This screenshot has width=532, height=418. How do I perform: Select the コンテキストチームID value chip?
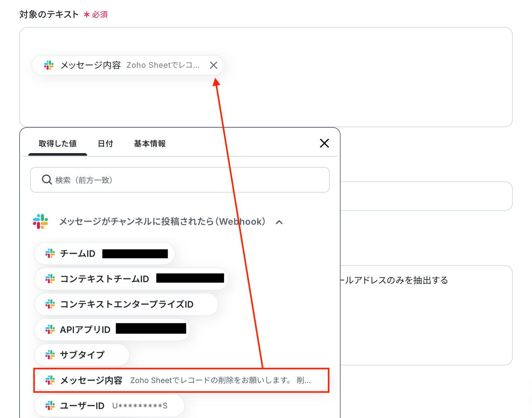tap(131, 279)
